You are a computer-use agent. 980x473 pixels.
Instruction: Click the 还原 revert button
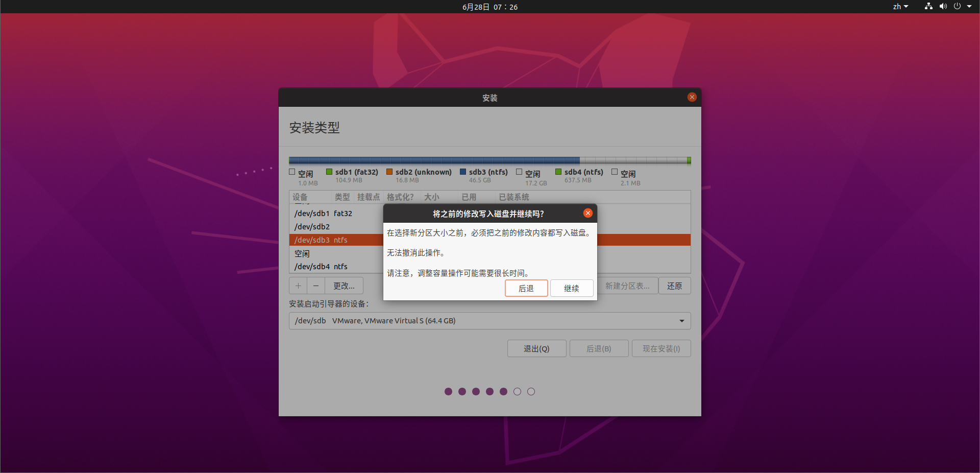click(674, 286)
